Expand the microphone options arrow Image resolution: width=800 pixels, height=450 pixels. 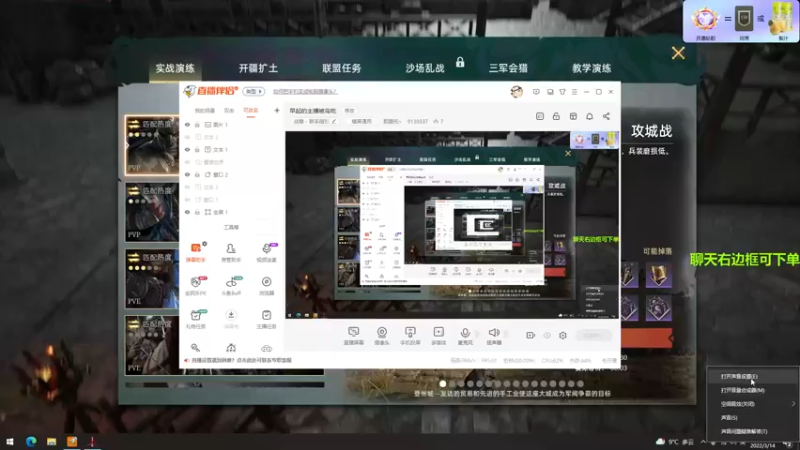pos(478,335)
